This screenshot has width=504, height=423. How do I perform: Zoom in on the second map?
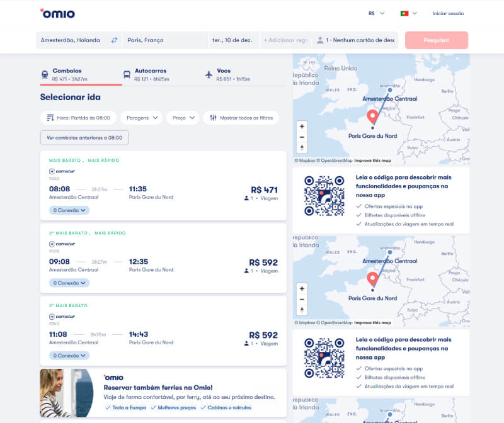pos(302,288)
